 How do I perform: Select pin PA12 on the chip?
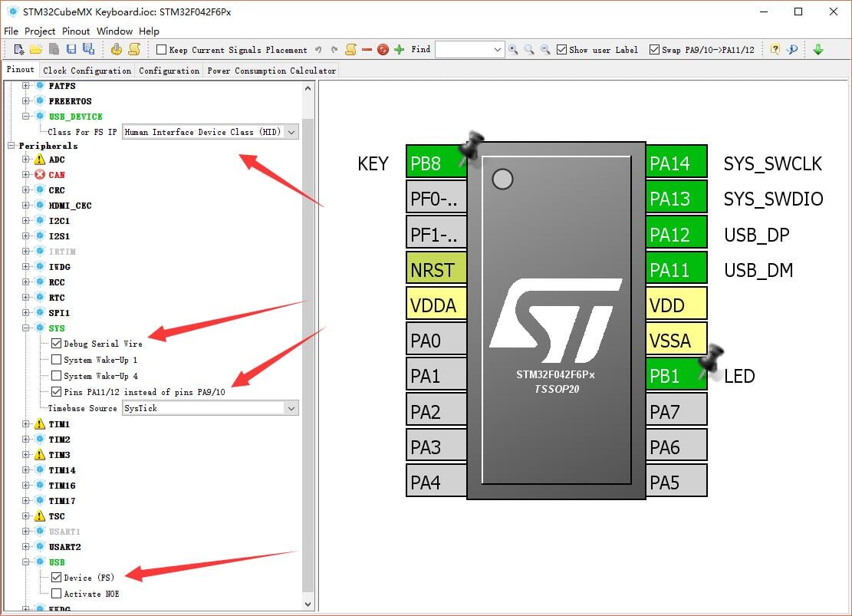click(x=676, y=234)
